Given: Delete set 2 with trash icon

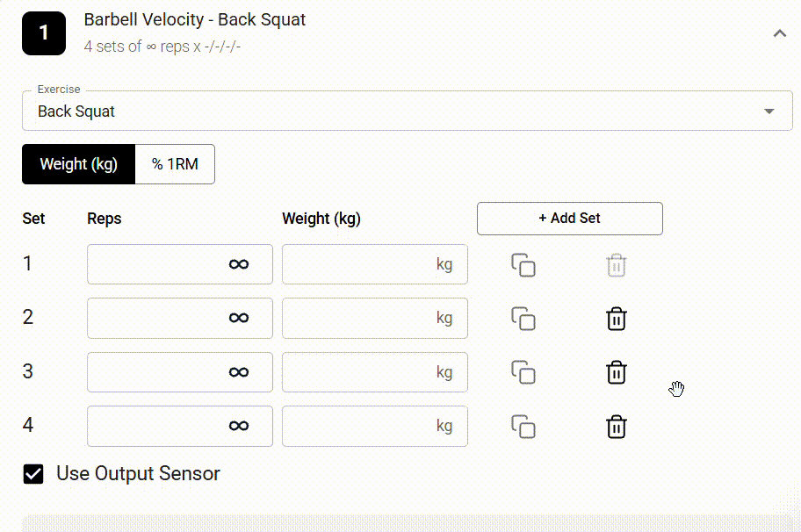Looking at the screenshot, I should tap(616, 319).
